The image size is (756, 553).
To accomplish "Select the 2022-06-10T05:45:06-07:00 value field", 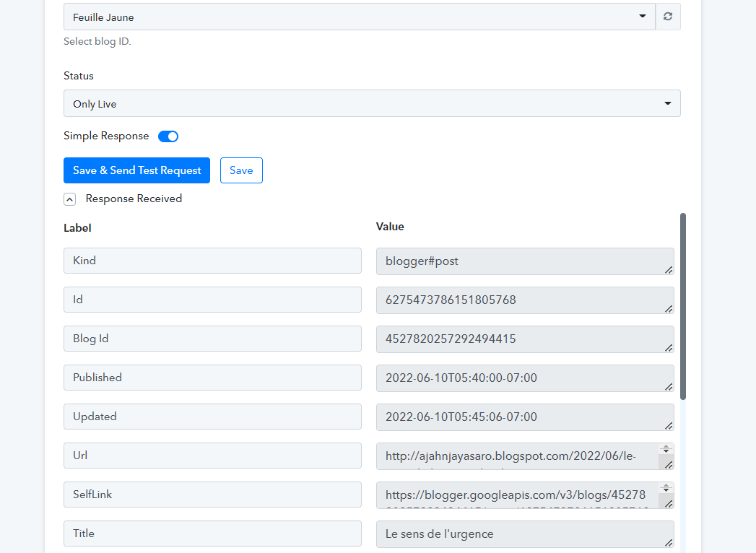I will [525, 417].
